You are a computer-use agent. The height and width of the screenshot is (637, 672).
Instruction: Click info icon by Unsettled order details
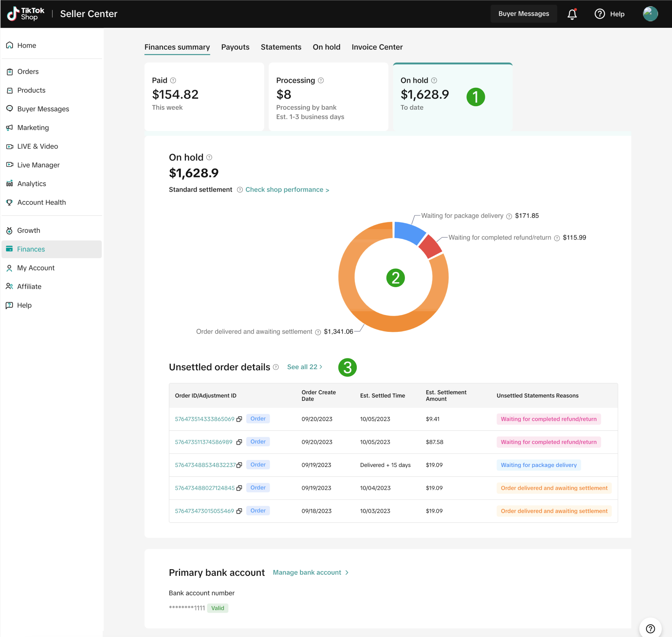click(276, 367)
